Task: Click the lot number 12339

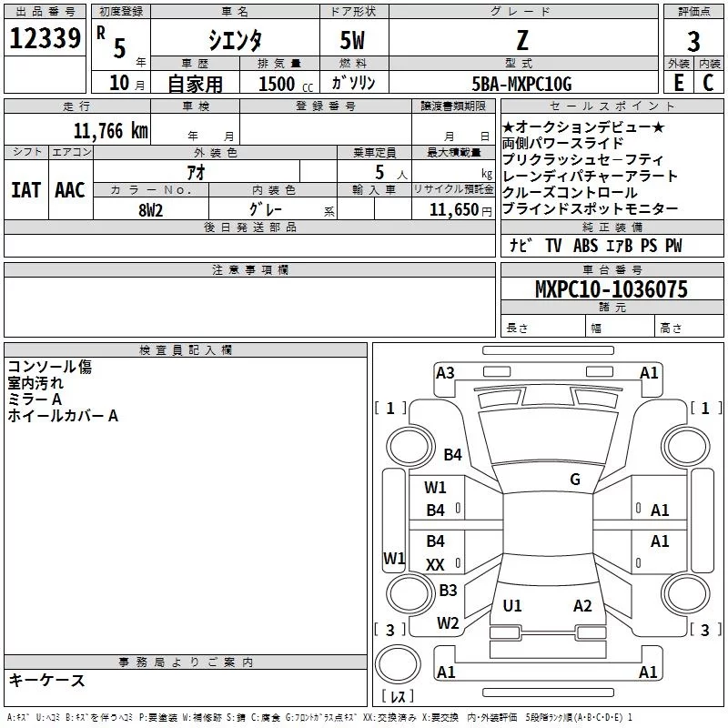Action: pyautogui.click(x=45, y=38)
